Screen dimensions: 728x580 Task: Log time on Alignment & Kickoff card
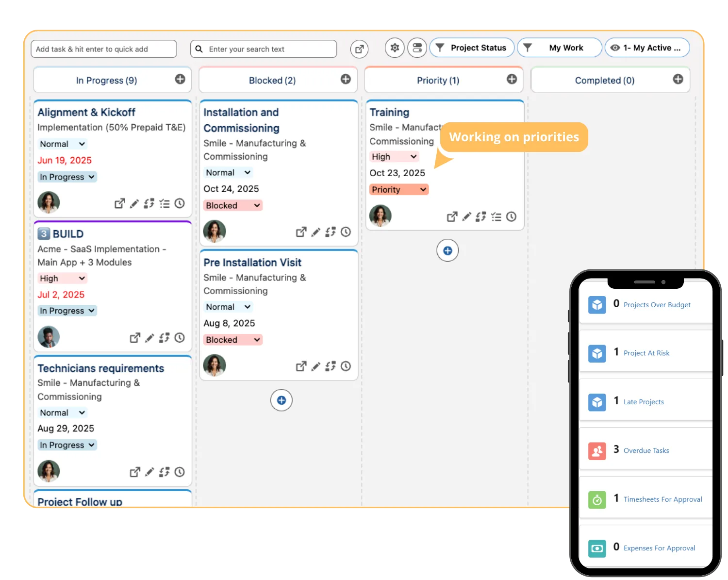(180, 203)
